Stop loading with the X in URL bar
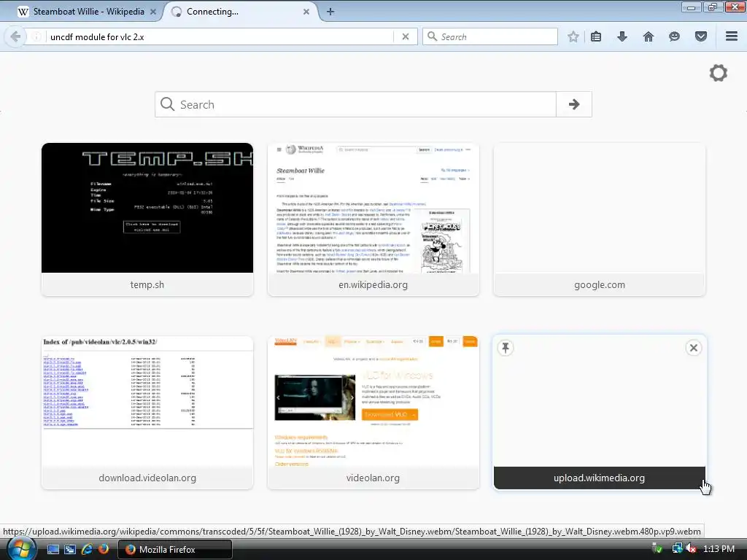This screenshot has width=747, height=560. [x=406, y=36]
